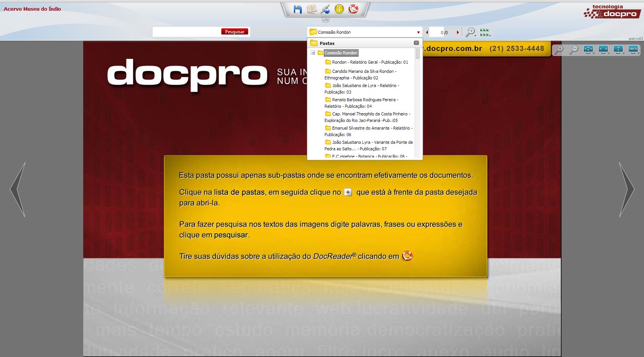
Task: Open João Salustiano de Lyra Relatório Publicação 03
Action: pos(362,89)
